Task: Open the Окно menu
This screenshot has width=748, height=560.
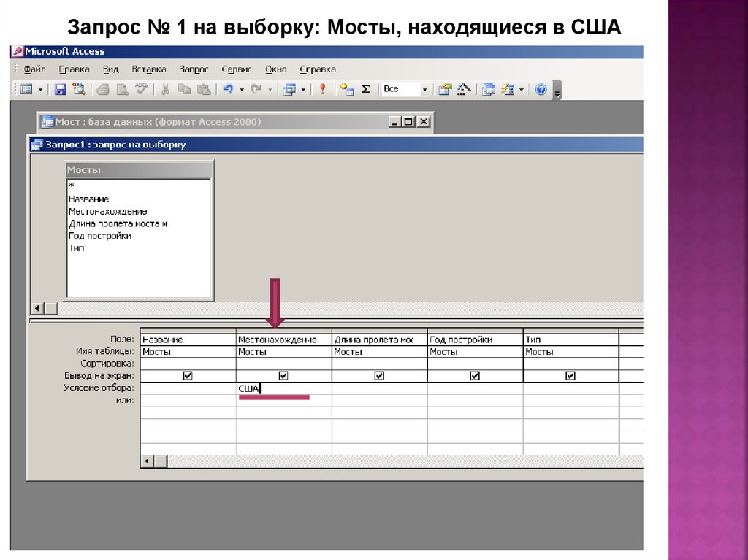Action: coord(275,69)
